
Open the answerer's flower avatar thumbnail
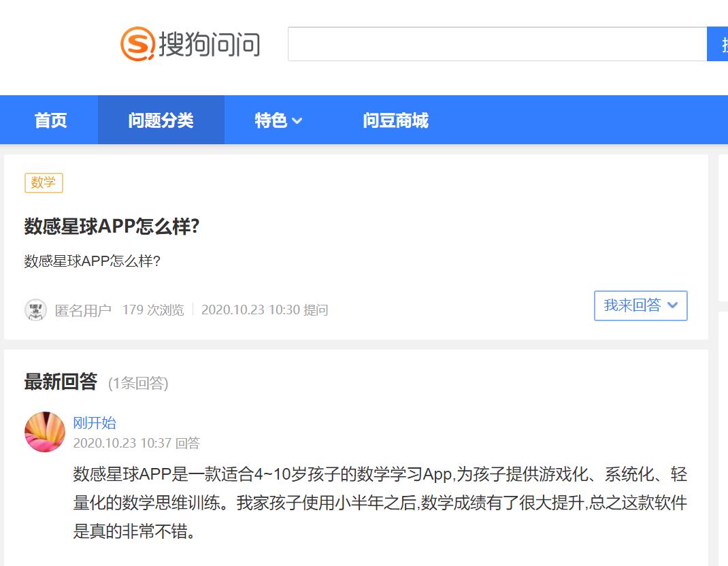click(45, 432)
